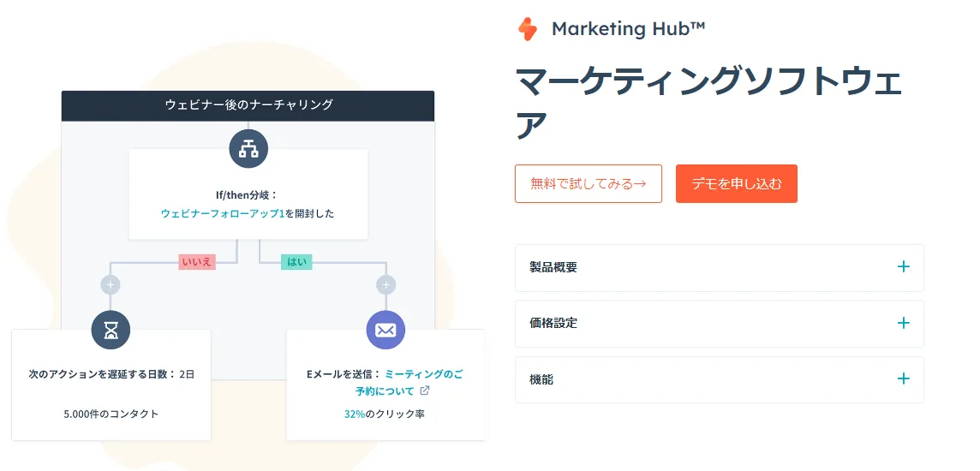Screen dimensions: 980x471
Task: Click the ウェビナー後のナーチャリング header bar
Action: (248, 105)
